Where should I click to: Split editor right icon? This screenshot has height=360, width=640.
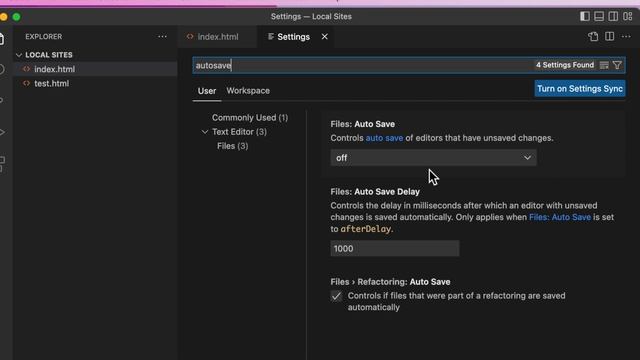tap(609, 36)
